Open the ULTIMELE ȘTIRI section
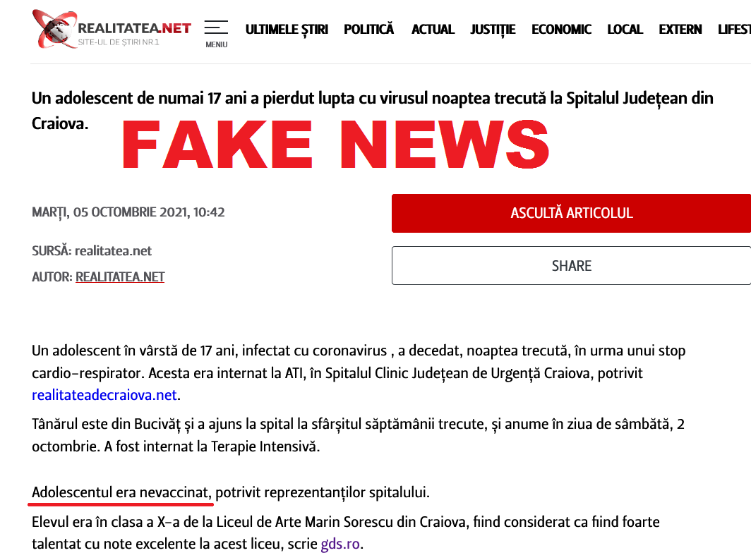751x560 pixels. tap(287, 29)
